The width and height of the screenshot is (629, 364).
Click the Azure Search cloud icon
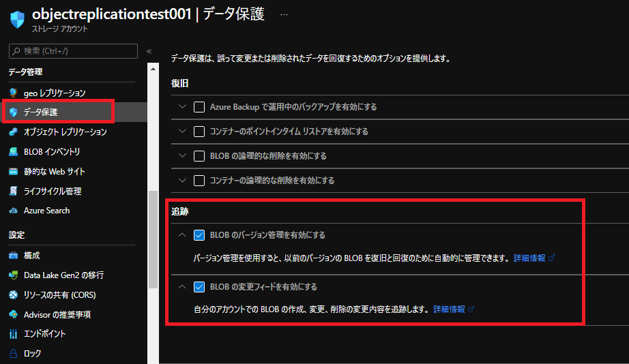[13, 211]
